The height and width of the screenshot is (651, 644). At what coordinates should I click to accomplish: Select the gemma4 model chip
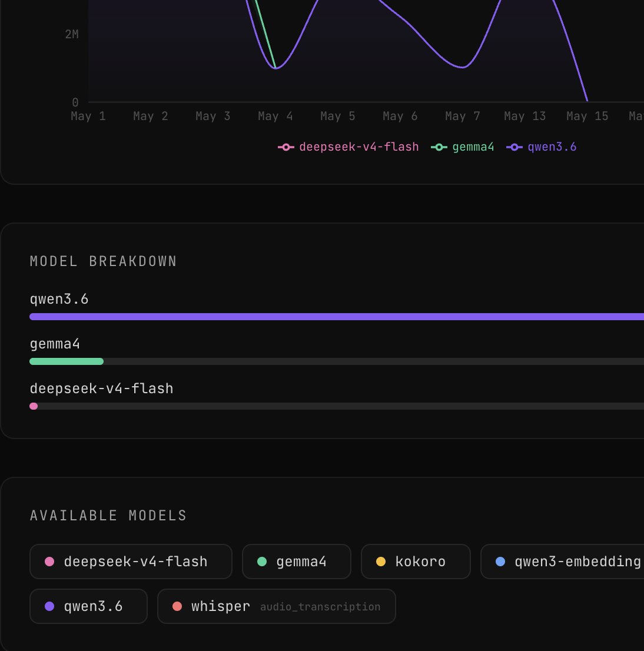coord(297,562)
